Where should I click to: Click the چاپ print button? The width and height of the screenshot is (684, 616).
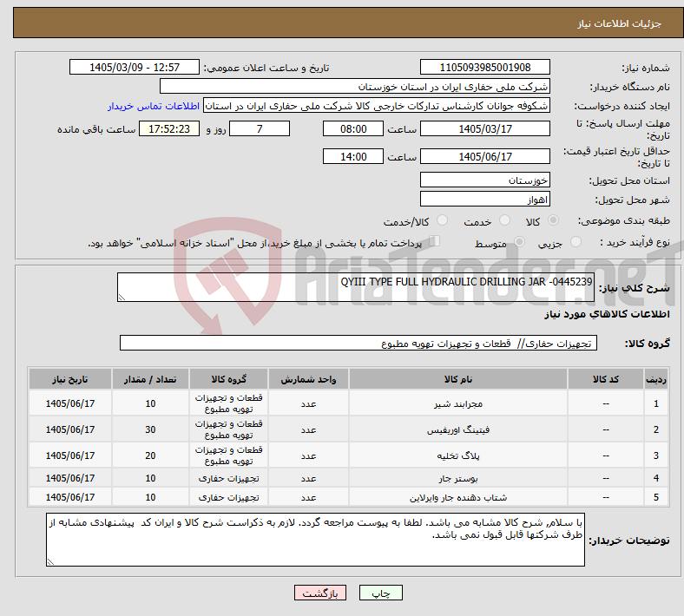[381, 593]
